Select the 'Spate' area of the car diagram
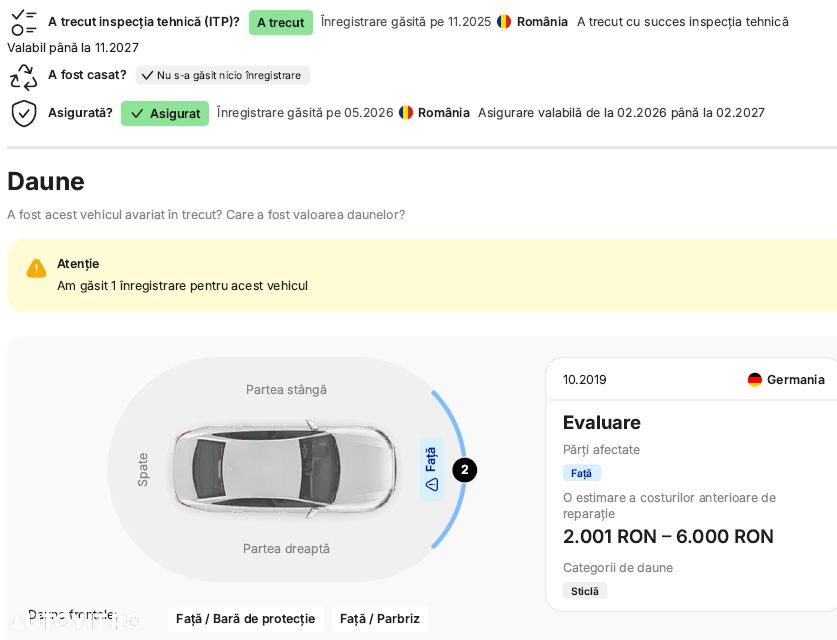The height and width of the screenshot is (640, 837). pyautogui.click(x=143, y=470)
